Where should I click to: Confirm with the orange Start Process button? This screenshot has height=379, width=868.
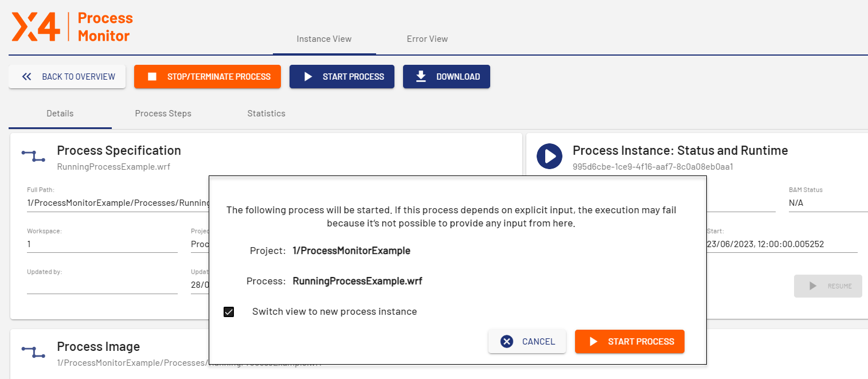click(630, 342)
